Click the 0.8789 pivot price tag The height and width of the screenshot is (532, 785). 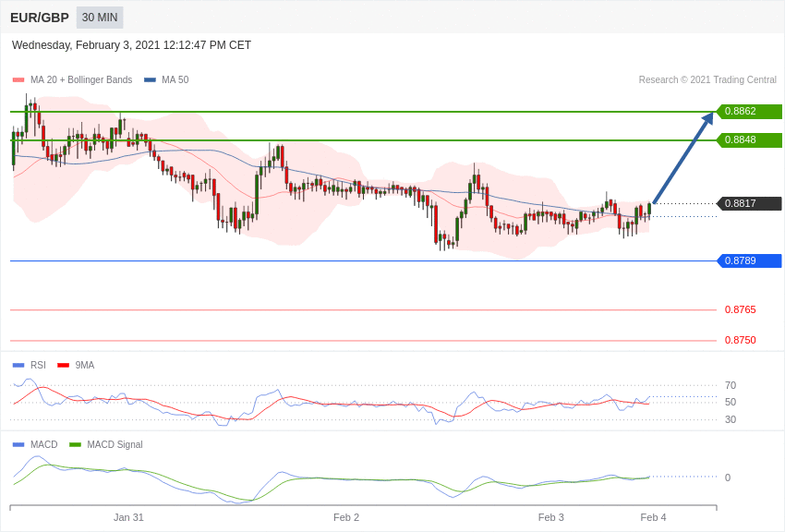click(x=749, y=260)
